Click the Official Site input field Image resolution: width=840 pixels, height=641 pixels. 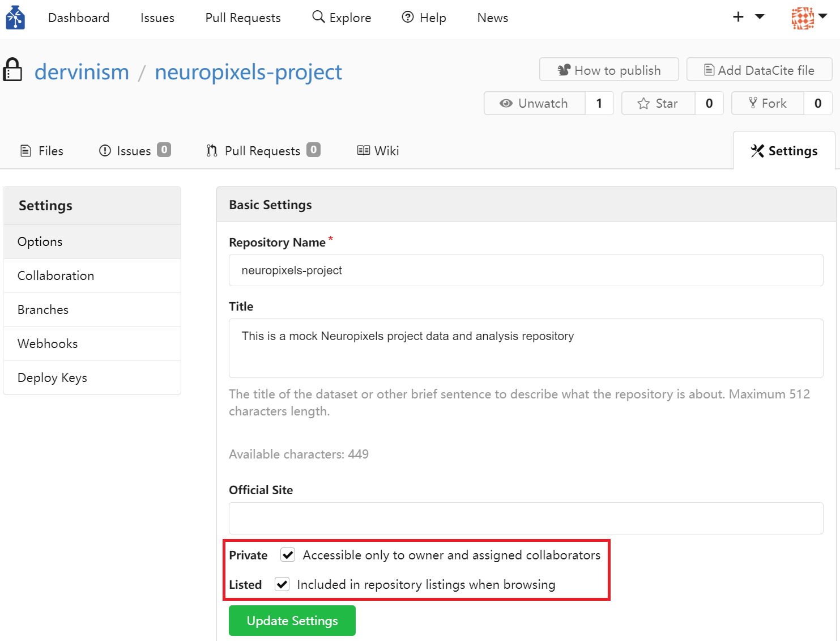tap(526, 518)
